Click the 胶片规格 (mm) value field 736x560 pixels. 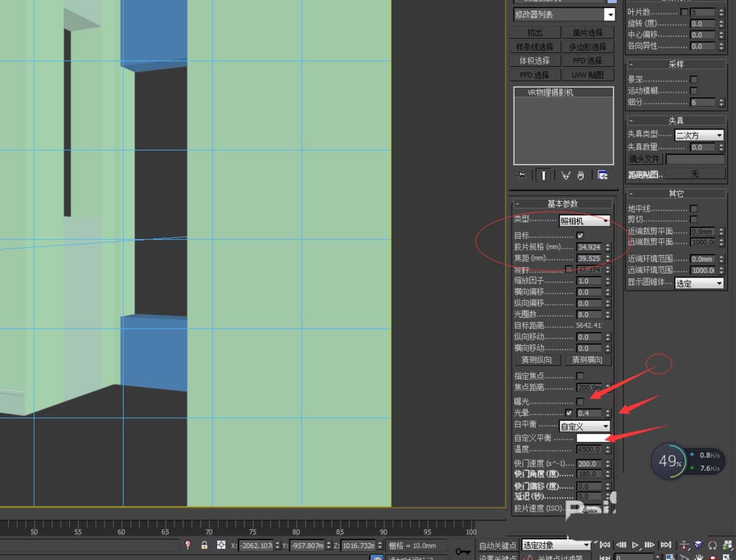click(590, 247)
